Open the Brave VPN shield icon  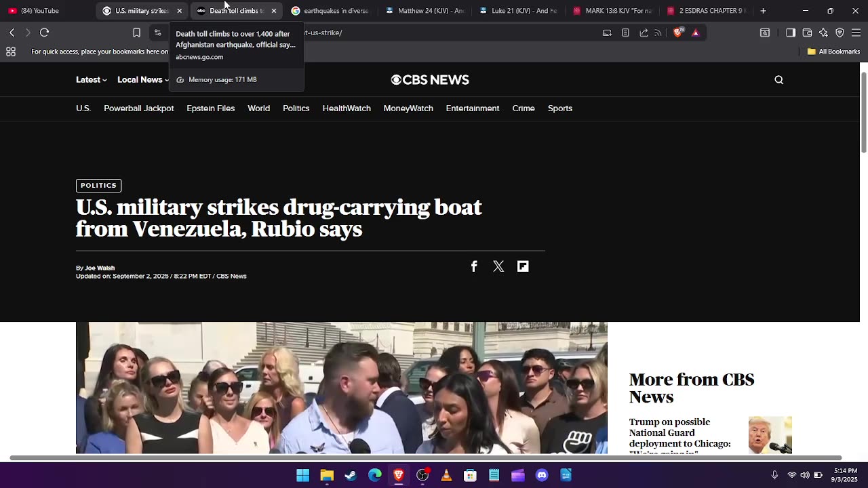point(840,33)
